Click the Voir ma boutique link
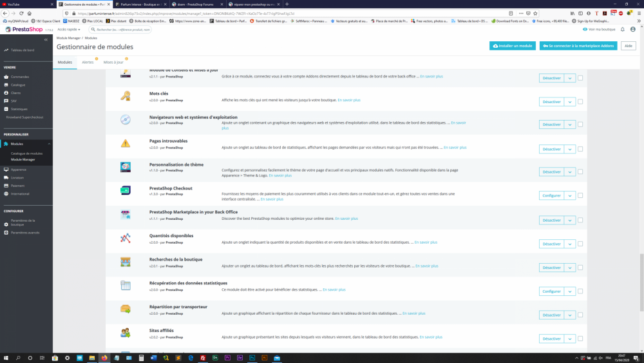The width and height of the screenshot is (644, 363). coord(599,30)
